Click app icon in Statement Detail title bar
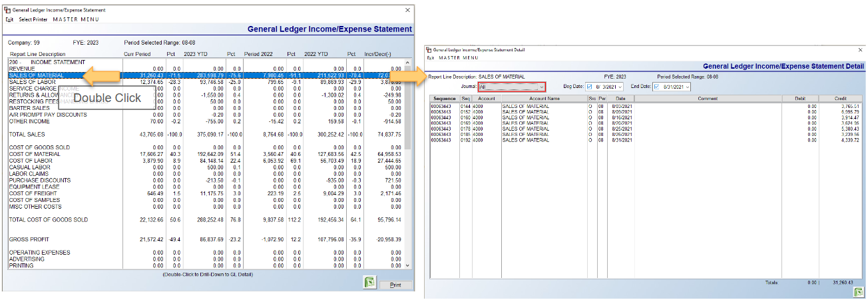The width and height of the screenshot is (868, 302). (x=429, y=49)
